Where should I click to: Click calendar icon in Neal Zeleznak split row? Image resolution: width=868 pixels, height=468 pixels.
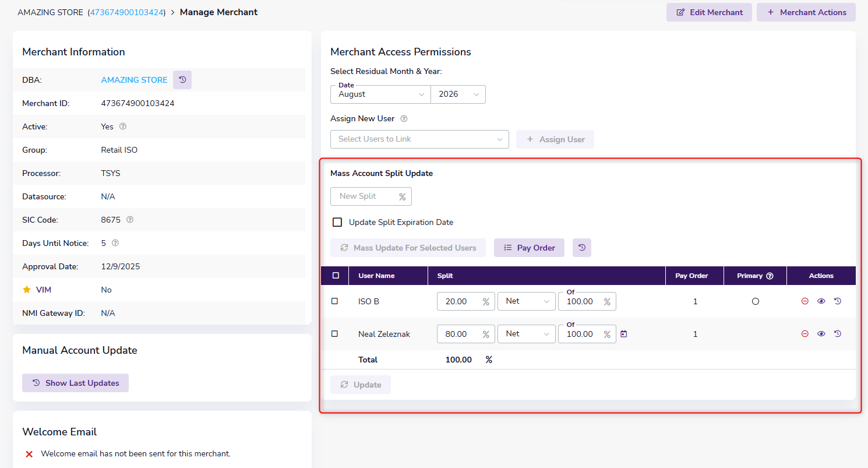[624, 334]
